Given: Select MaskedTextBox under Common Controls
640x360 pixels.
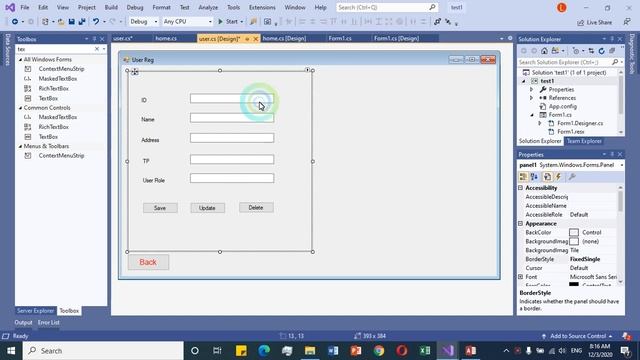Looking at the screenshot, I should pos(58,117).
